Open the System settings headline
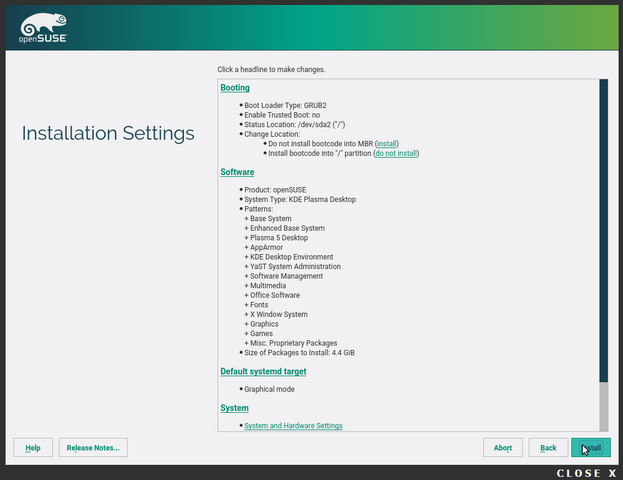623x480 pixels. [234, 408]
